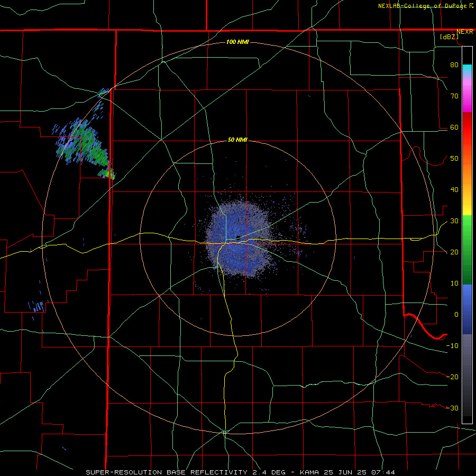This screenshot has width=476, height=476.
Task: Click the 30 value on dBZ scale
Action: 454,221
